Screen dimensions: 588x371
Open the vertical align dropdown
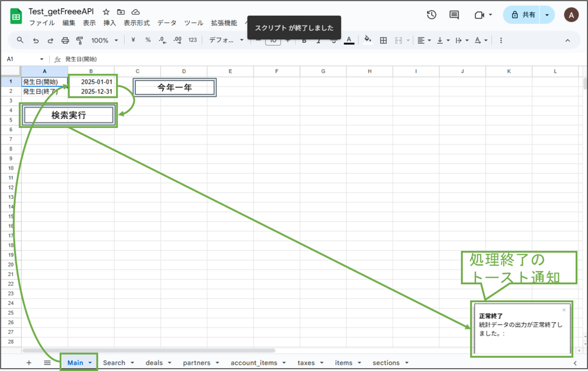pyautogui.click(x=443, y=40)
